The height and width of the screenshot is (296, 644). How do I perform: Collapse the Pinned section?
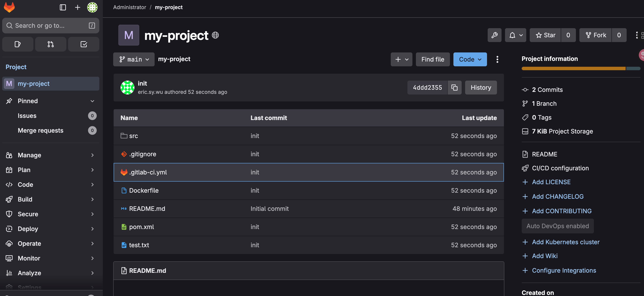pyautogui.click(x=92, y=101)
